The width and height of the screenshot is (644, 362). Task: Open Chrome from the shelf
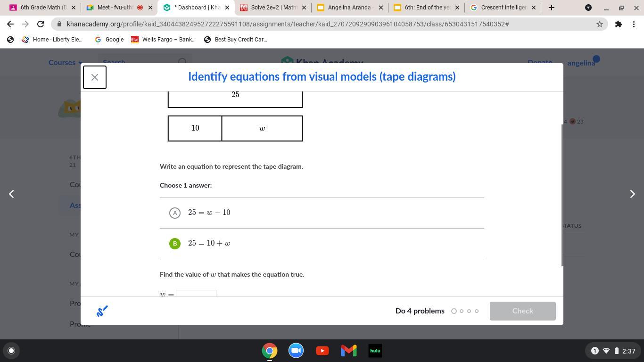click(270, 351)
